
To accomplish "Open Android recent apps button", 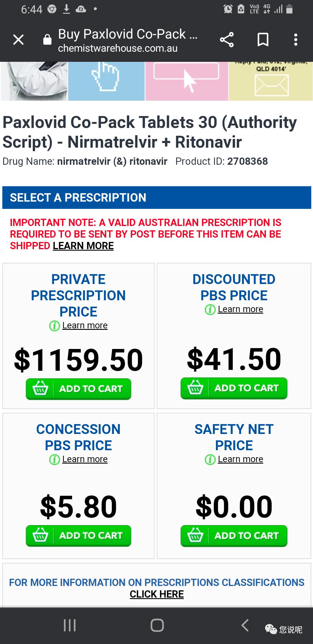I will (70, 625).
